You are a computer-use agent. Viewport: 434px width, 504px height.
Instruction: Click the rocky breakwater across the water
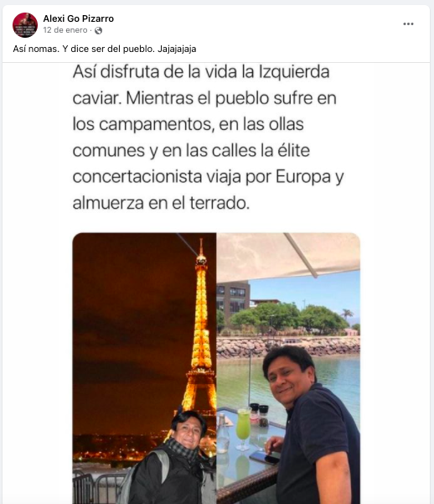pos(288,347)
